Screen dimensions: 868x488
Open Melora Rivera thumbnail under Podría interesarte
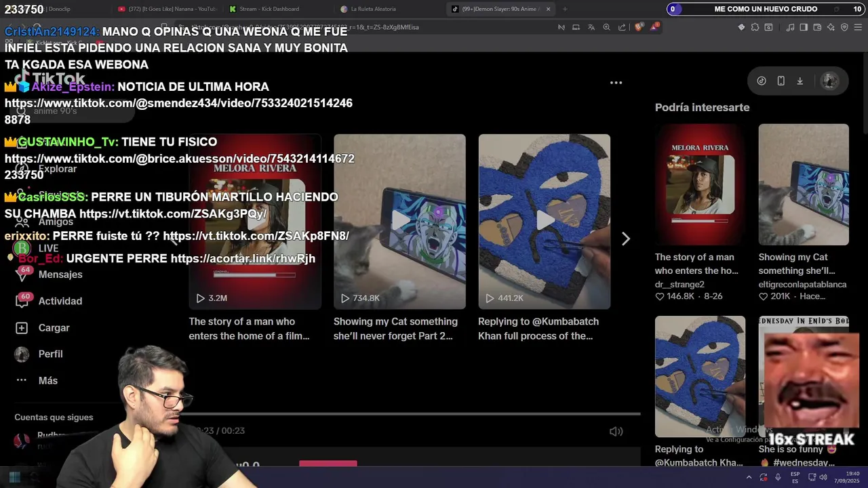(700, 184)
